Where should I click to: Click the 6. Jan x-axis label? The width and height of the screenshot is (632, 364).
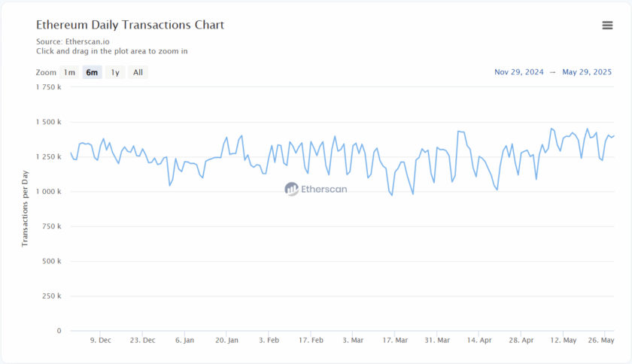(x=184, y=341)
